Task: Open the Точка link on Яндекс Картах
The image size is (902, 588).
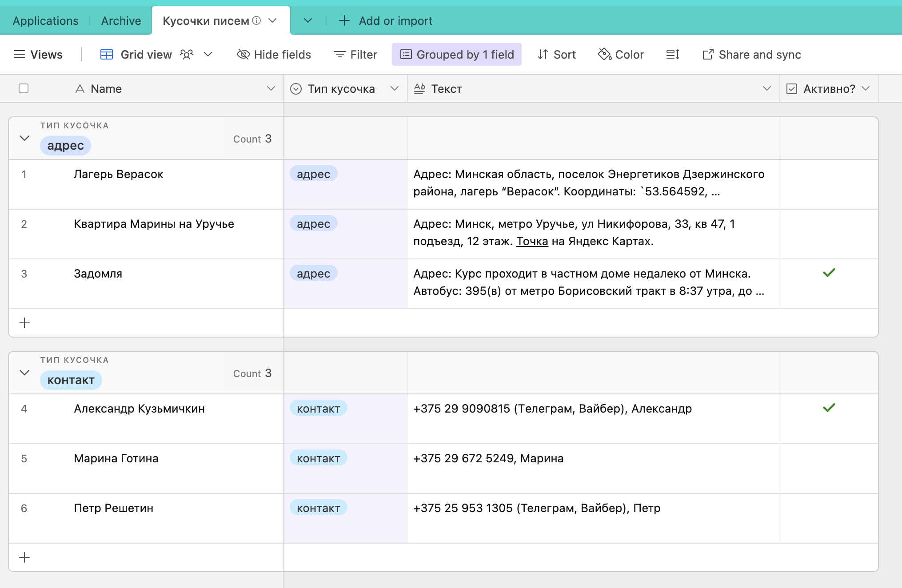Action: (532, 241)
